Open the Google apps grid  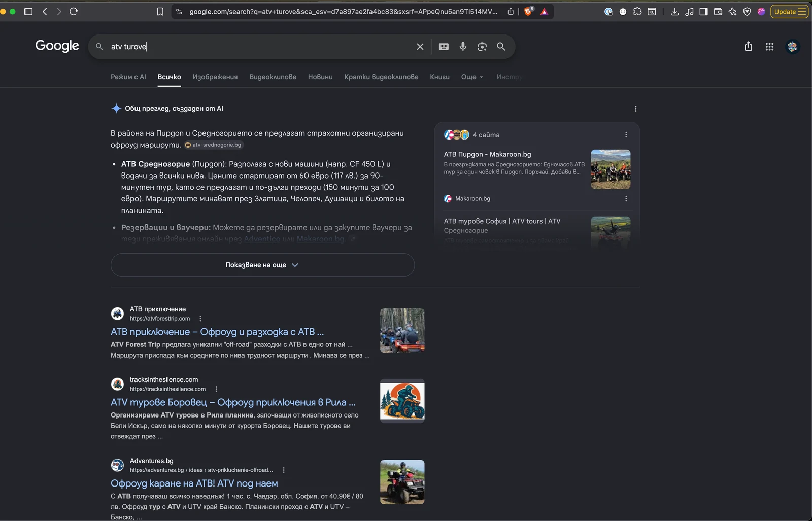(x=769, y=46)
